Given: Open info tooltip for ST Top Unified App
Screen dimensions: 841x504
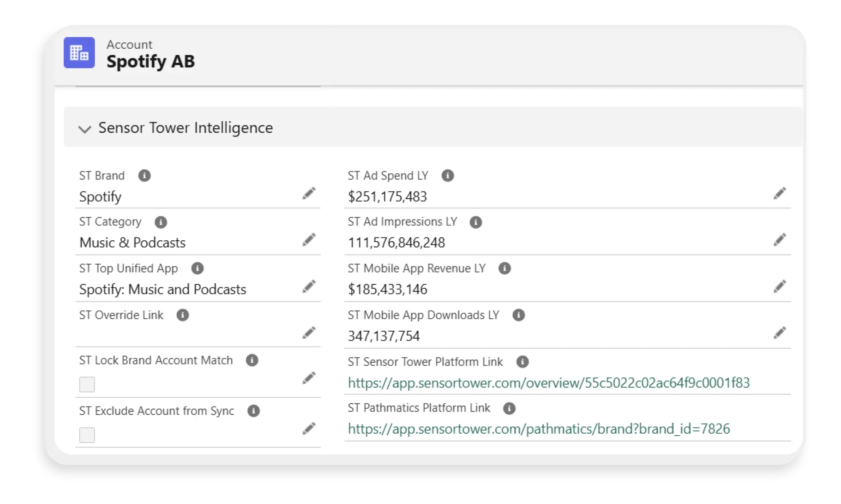Looking at the screenshot, I should pyautogui.click(x=198, y=268).
